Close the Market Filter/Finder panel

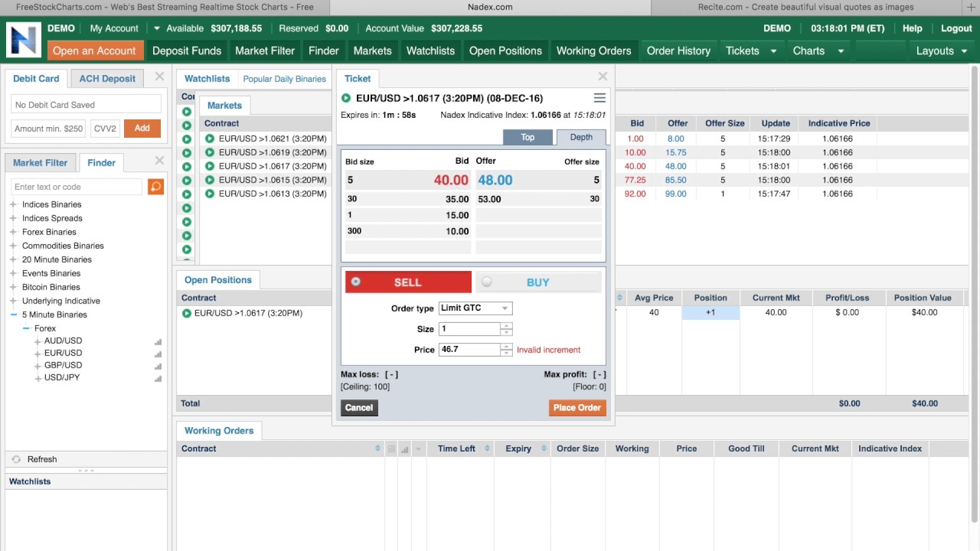click(x=159, y=161)
